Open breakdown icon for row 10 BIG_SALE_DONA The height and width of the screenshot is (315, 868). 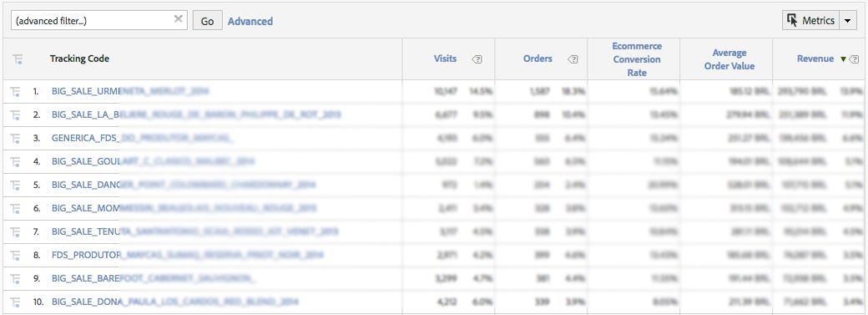click(16, 302)
